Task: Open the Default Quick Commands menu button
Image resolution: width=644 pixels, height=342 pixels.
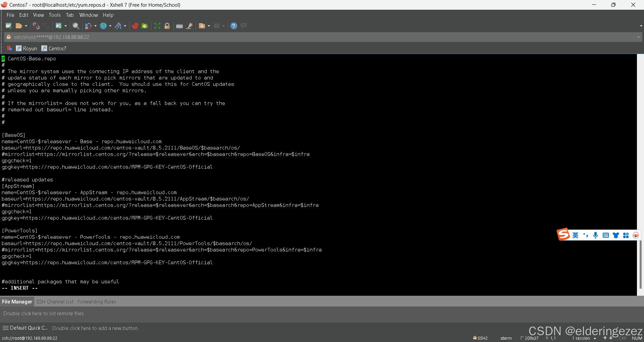Action: (25, 328)
